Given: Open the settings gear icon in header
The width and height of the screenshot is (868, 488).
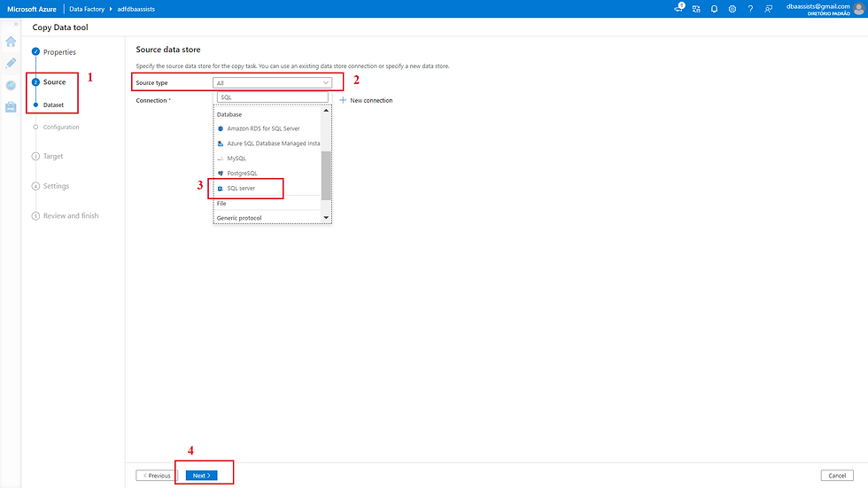Looking at the screenshot, I should coord(732,9).
